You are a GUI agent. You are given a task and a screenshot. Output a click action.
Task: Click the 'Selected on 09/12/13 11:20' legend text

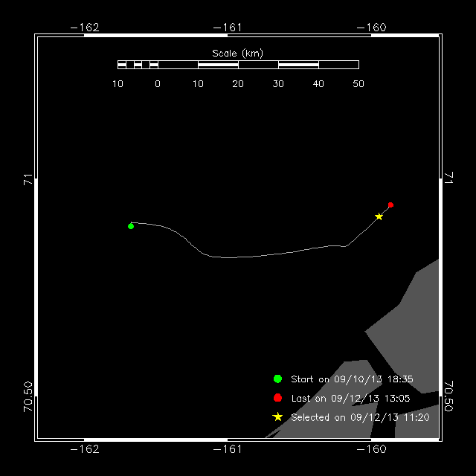(360, 418)
